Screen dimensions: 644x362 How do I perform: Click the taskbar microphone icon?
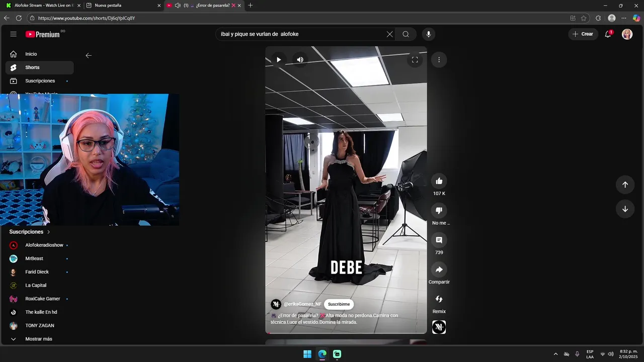click(x=577, y=354)
